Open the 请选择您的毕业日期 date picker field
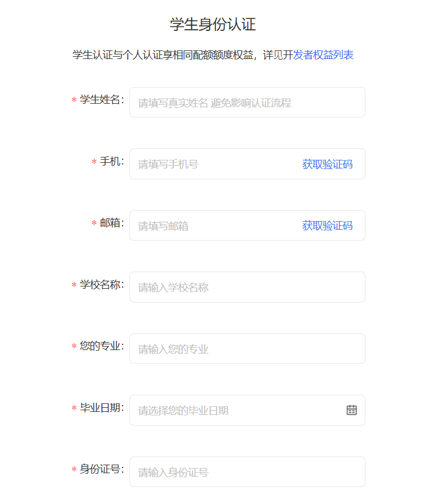This screenshot has height=499, width=448. [x=247, y=410]
